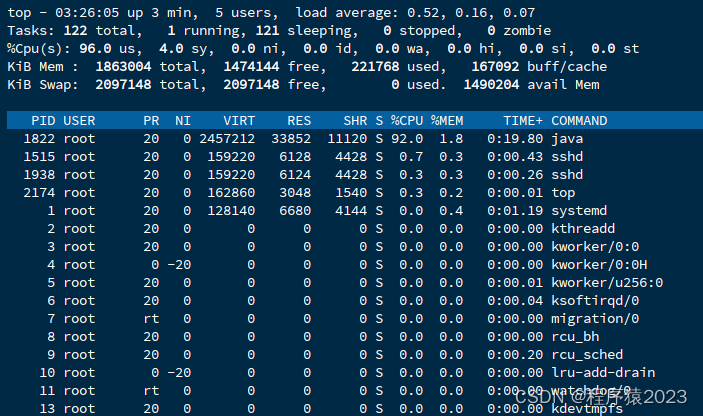Click the 2097148 total swap value
The image size is (703, 416).
click(x=123, y=84)
